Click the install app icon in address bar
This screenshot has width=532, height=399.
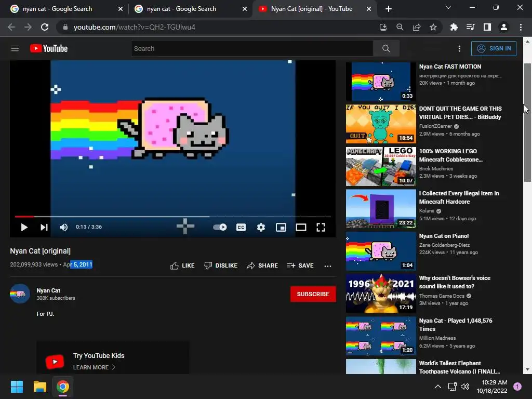[x=383, y=27]
